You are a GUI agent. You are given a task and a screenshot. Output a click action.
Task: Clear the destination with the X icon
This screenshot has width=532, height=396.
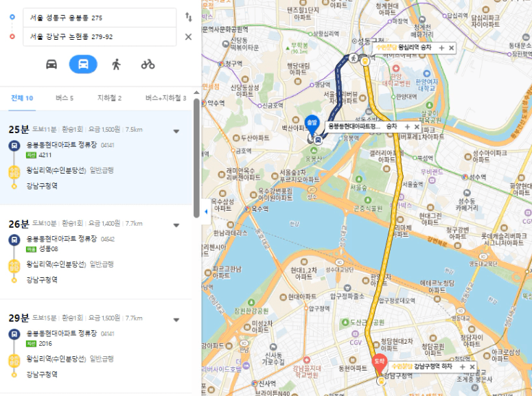(188, 36)
